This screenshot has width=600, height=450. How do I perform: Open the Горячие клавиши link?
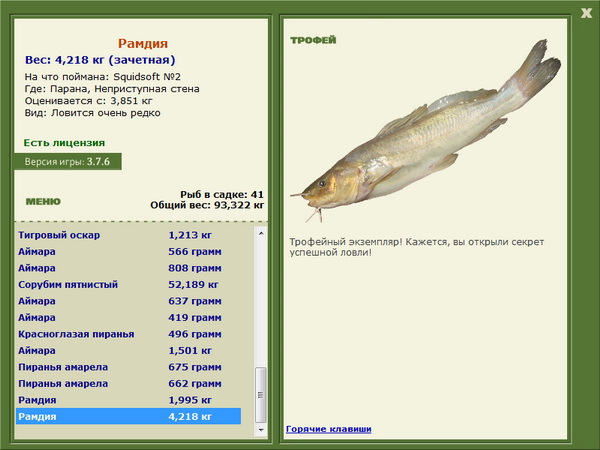coord(328,429)
